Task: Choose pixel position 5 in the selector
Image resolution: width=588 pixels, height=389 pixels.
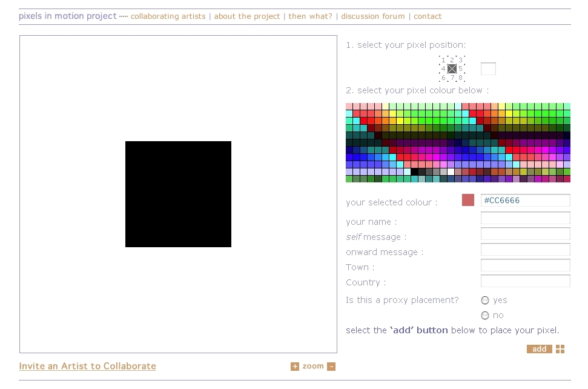Action: pos(460,68)
